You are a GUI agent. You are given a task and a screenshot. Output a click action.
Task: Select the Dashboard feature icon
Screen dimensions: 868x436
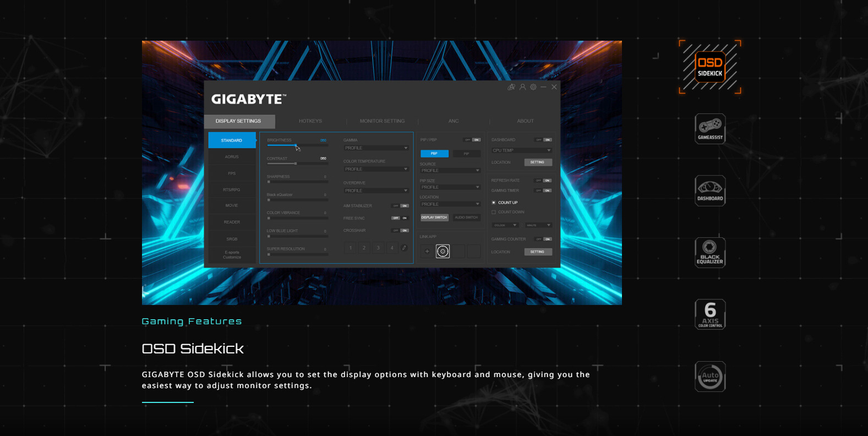click(x=710, y=190)
